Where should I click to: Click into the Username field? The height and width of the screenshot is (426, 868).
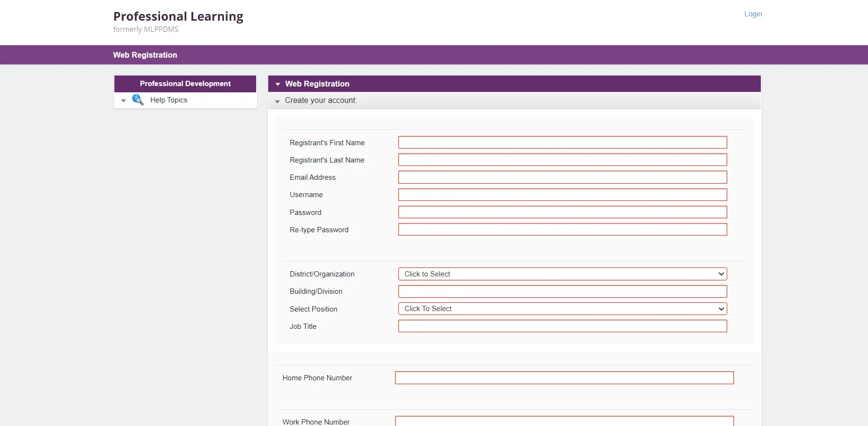point(562,195)
